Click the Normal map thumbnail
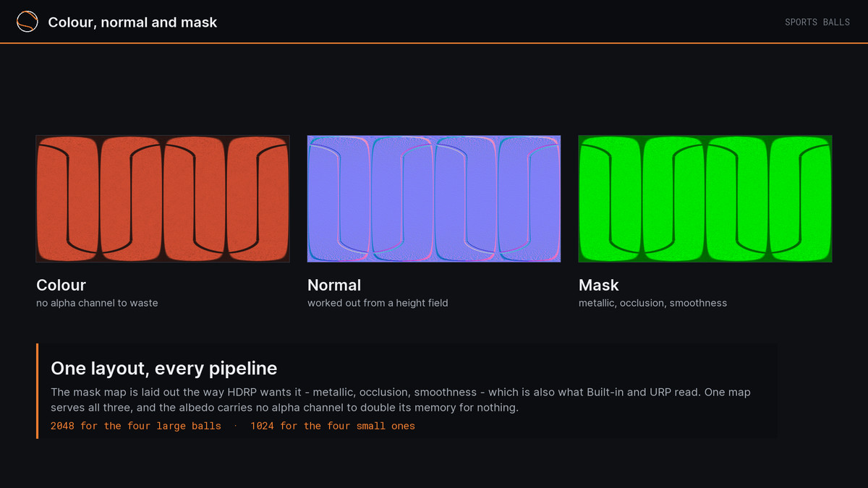This screenshot has height=488, width=868. pyautogui.click(x=434, y=198)
